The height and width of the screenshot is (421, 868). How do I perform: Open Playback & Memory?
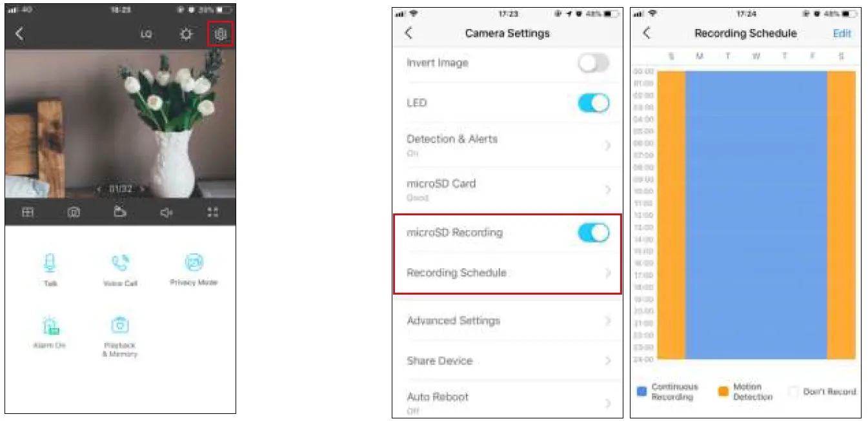coord(120,324)
